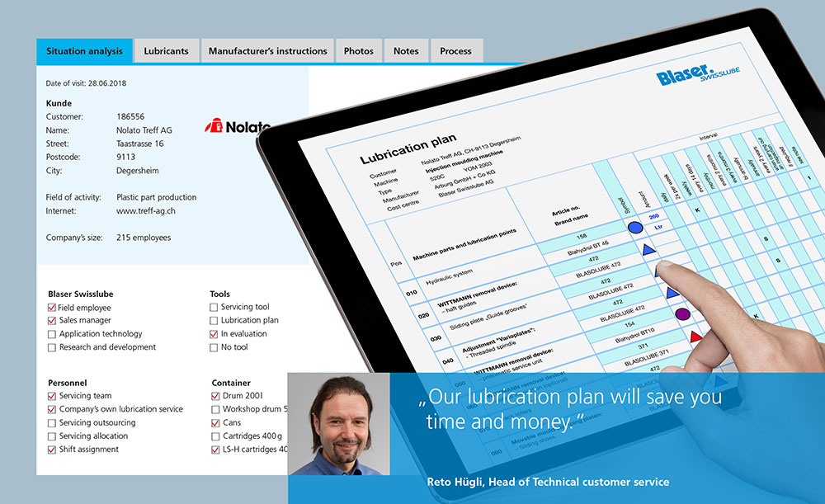Check the Servicing outsourcing option

(x=53, y=423)
